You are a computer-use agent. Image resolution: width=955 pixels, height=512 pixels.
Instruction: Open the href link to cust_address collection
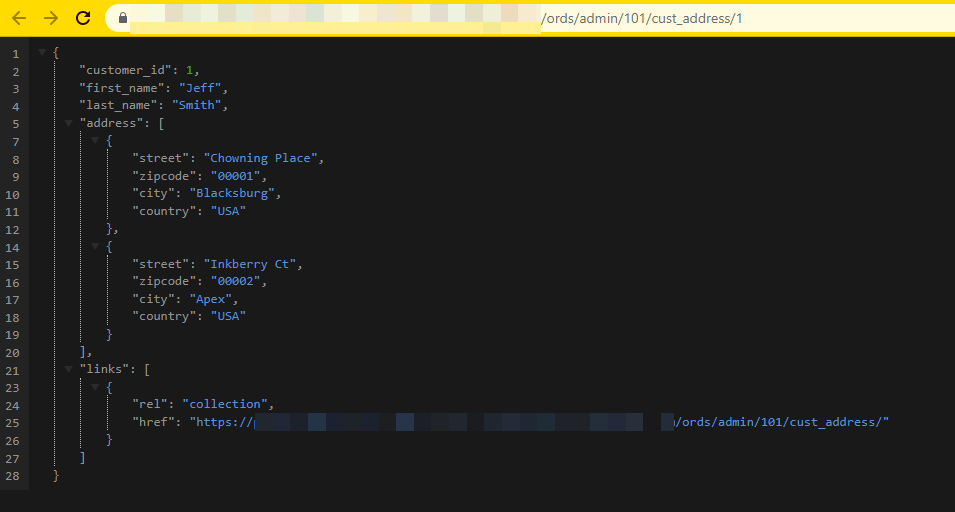[x=539, y=422]
